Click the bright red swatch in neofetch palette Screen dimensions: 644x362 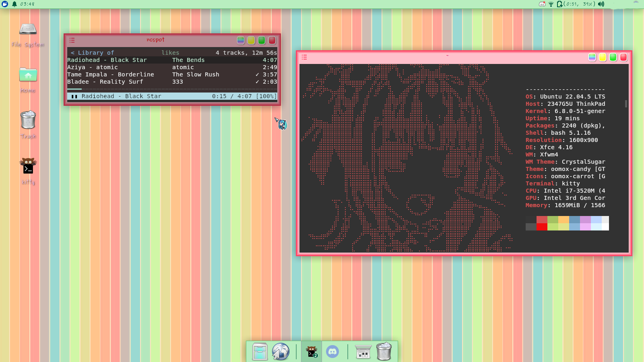[x=542, y=227]
